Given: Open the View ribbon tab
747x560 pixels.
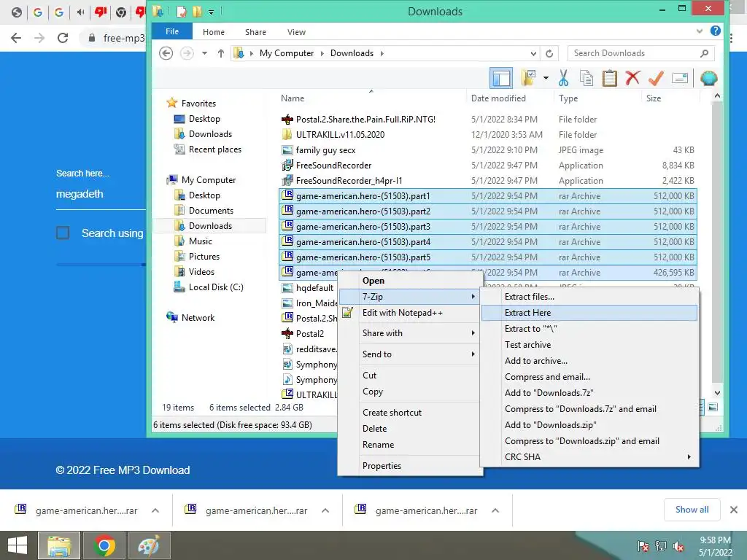Looking at the screenshot, I should click(296, 32).
